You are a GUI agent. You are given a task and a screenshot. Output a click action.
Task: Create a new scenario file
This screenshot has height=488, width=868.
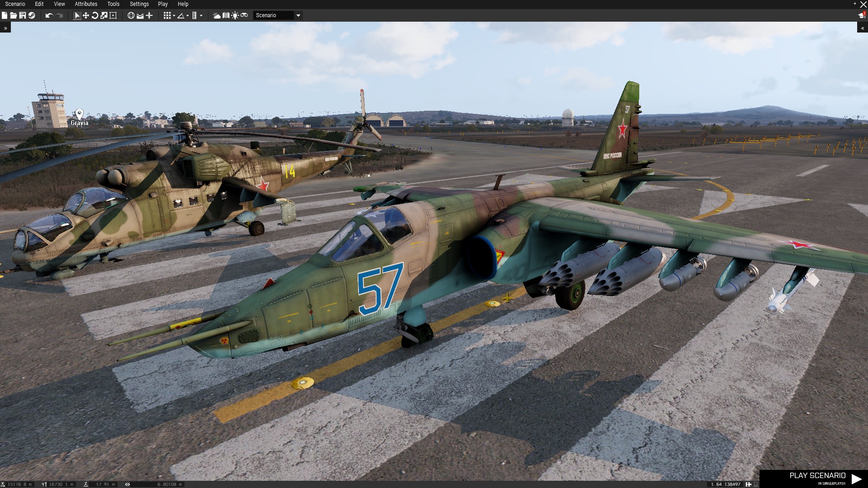(x=5, y=15)
